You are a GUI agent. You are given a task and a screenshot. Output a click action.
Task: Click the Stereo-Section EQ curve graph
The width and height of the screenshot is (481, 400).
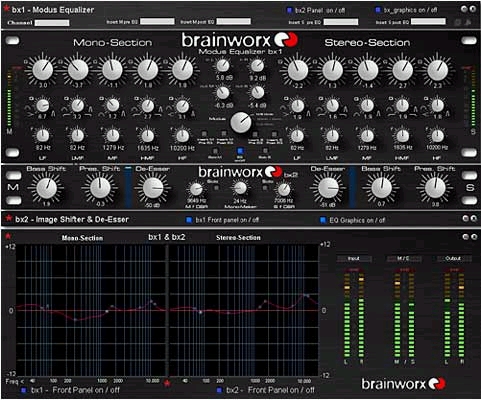tap(244, 311)
